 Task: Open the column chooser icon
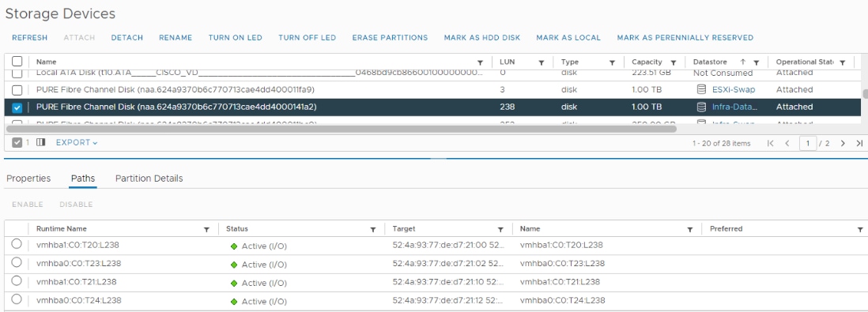coord(40,143)
